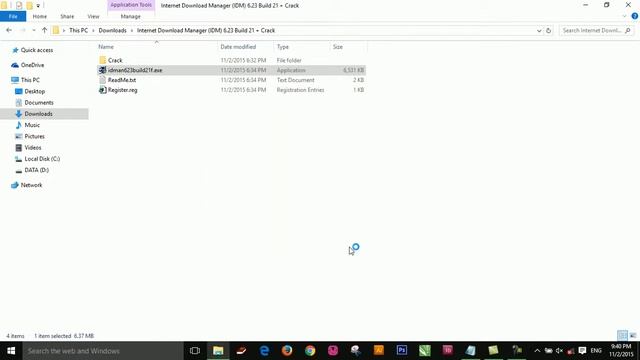This screenshot has width=640, height=360.
Task: Go up one folder level arrow
Action: 44,30
